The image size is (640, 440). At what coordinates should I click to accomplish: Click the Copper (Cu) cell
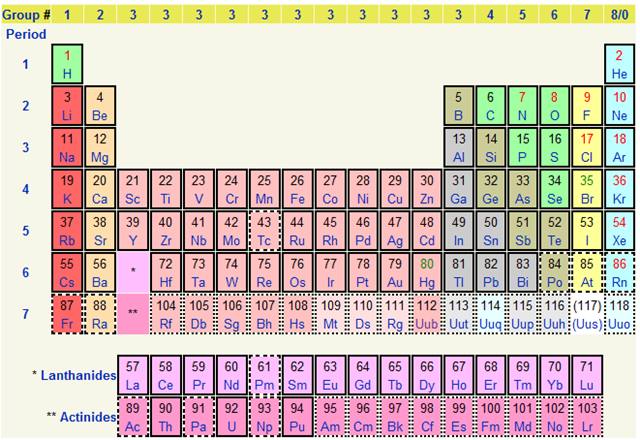pyautogui.click(x=395, y=189)
